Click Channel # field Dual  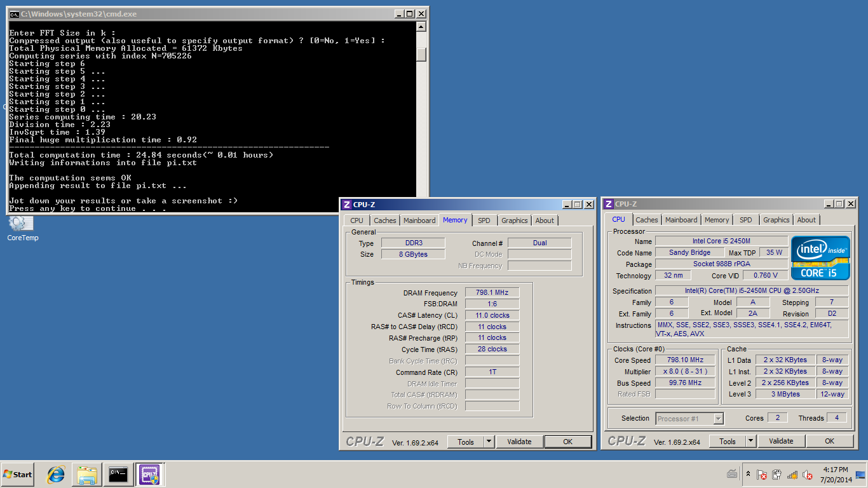coord(539,243)
